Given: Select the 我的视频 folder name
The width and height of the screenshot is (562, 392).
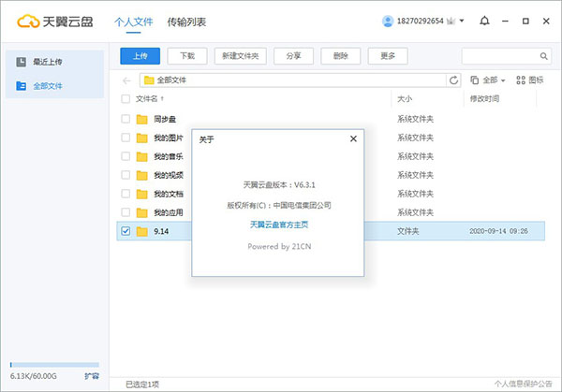Looking at the screenshot, I should click(x=169, y=175).
